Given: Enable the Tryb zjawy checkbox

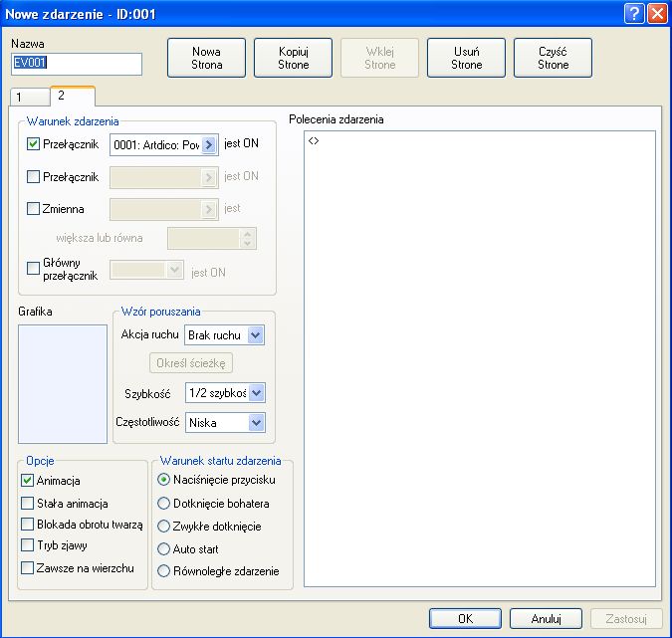Looking at the screenshot, I should click(x=28, y=545).
